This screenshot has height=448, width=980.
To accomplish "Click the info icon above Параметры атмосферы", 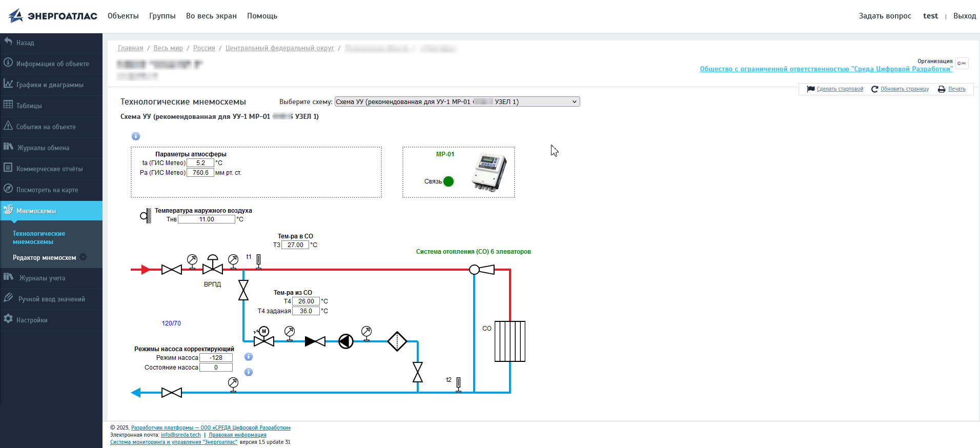I will click(136, 136).
